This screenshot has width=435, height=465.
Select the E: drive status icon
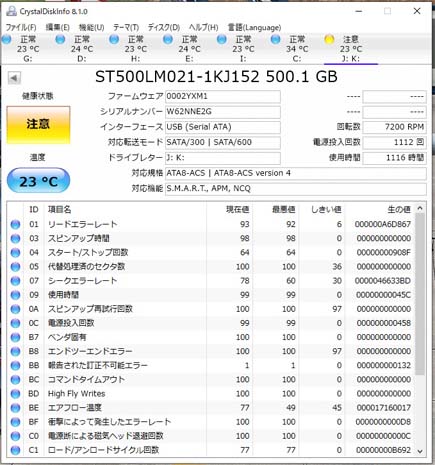[x=168, y=39]
